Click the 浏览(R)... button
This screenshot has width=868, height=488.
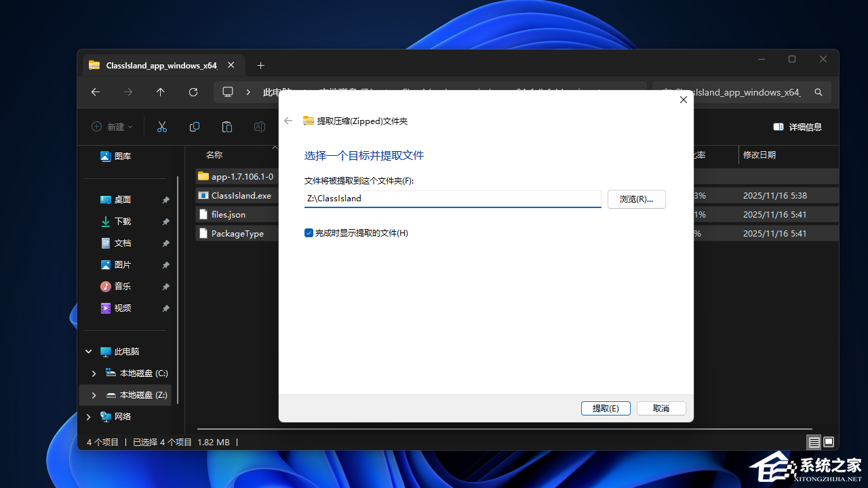point(636,199)
